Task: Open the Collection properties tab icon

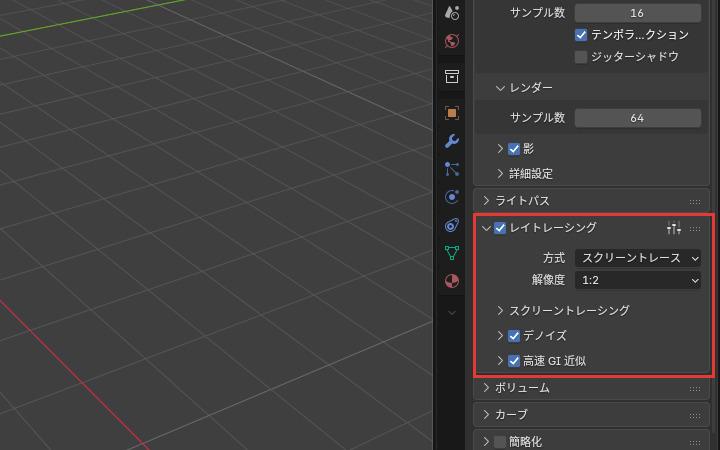Action: [x=452, y=77]
